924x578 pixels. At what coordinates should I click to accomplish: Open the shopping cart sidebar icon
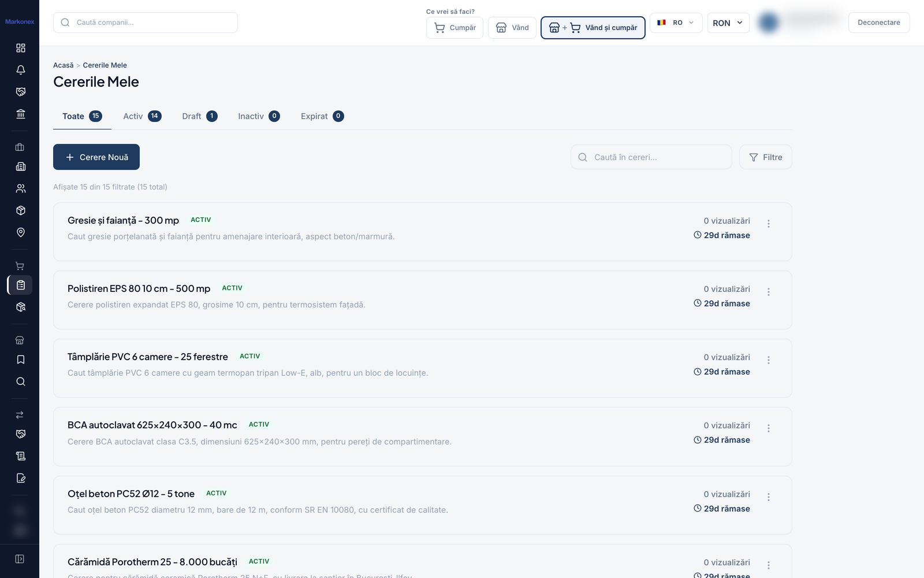pyautogui.click(x=20, y=266)
